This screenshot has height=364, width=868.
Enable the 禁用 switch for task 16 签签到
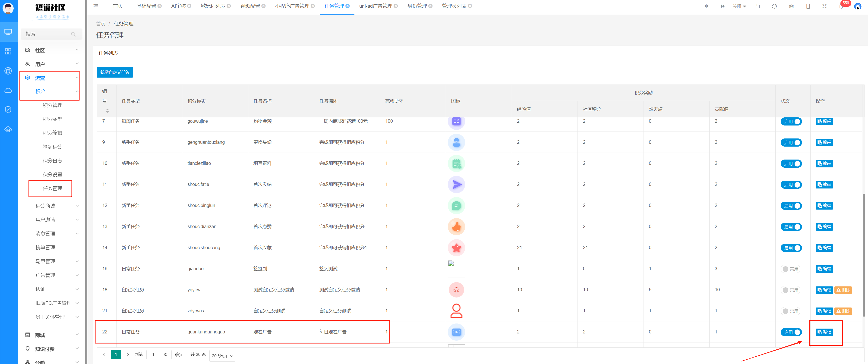click(790, 269)
